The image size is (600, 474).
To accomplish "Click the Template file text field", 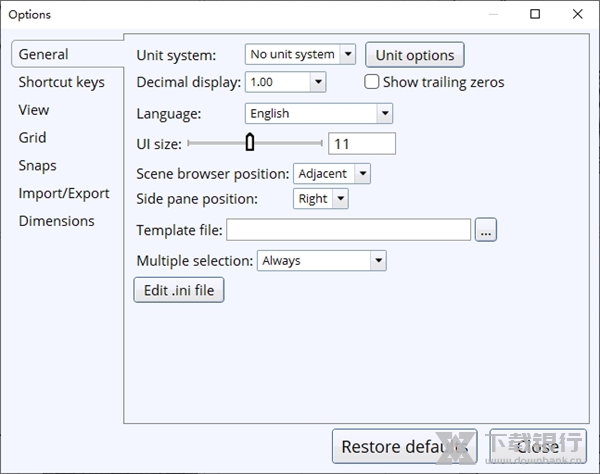I will (348, 230).
